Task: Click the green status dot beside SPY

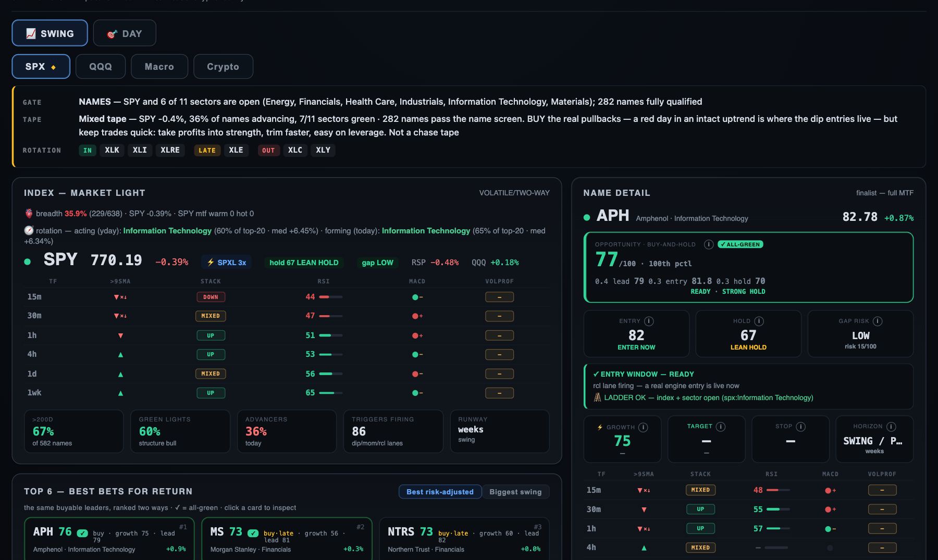Action: (x=28, y=262)
